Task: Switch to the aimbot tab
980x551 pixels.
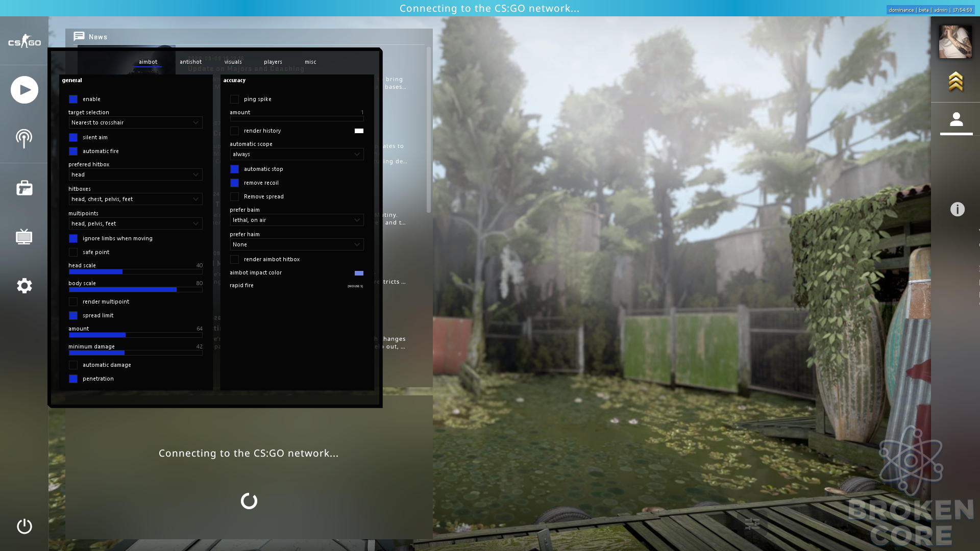Action: [148, 62]
